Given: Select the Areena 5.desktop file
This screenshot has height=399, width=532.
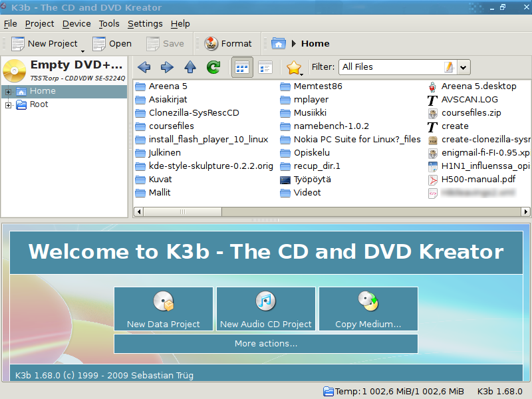Looking at the screenshot, I should 472,86.
